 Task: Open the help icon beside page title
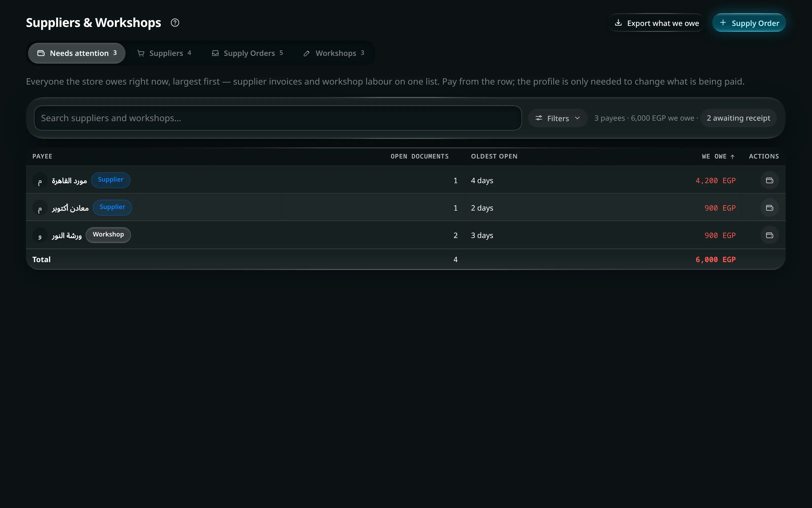(175, 23)
